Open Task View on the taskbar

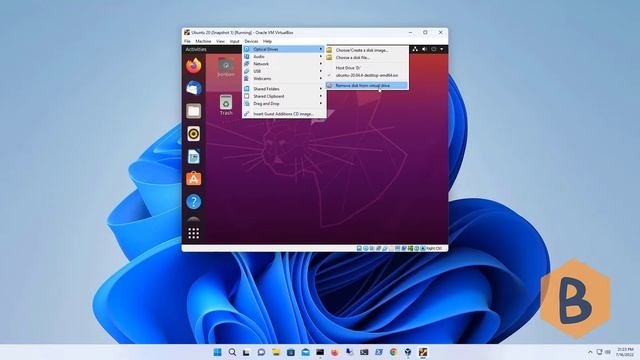247,352
